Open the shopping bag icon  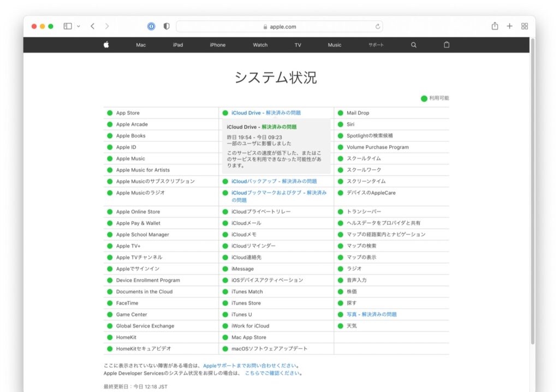coord(447,45)
